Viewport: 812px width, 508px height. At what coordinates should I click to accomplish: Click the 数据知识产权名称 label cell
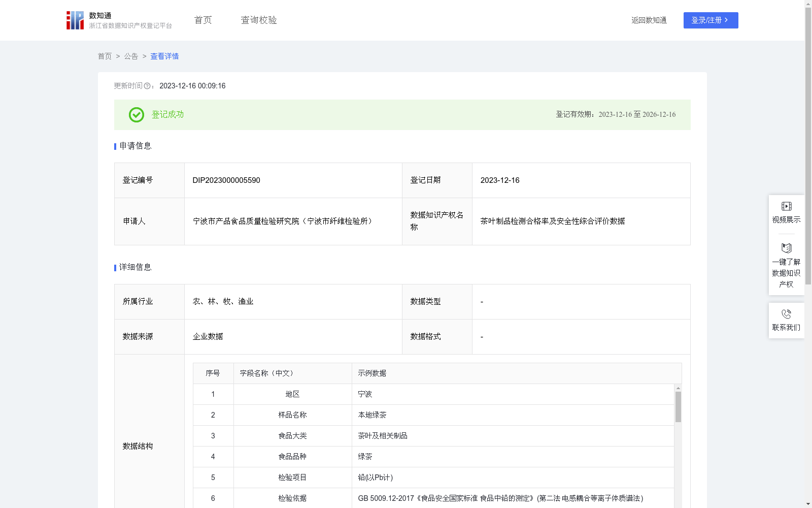point(437,221)
